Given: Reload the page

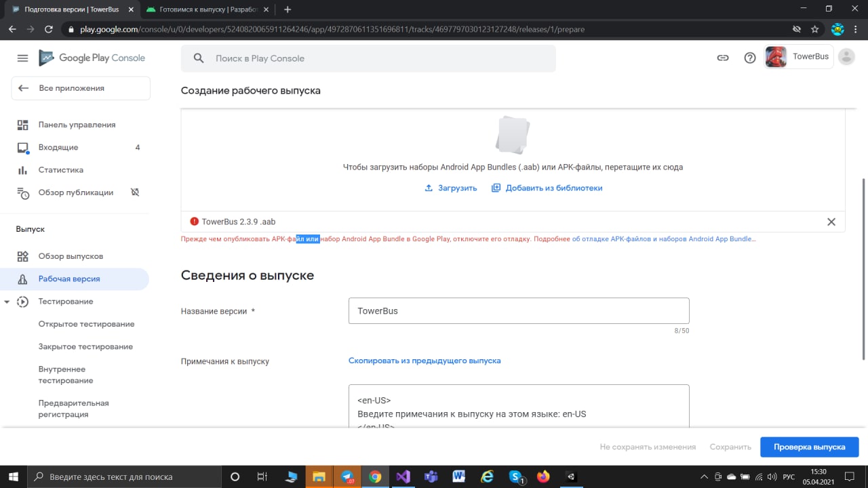Looking at the screenshot, I should coord(49,29).
